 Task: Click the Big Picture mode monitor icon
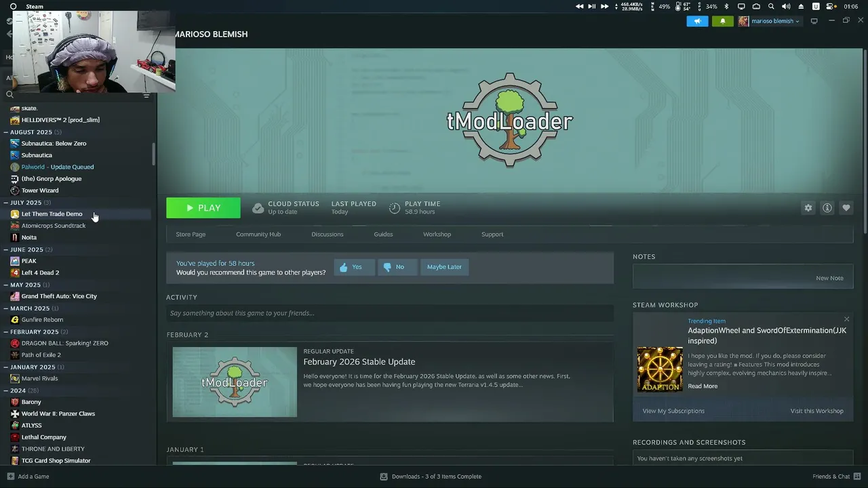[x=814, y=21]
